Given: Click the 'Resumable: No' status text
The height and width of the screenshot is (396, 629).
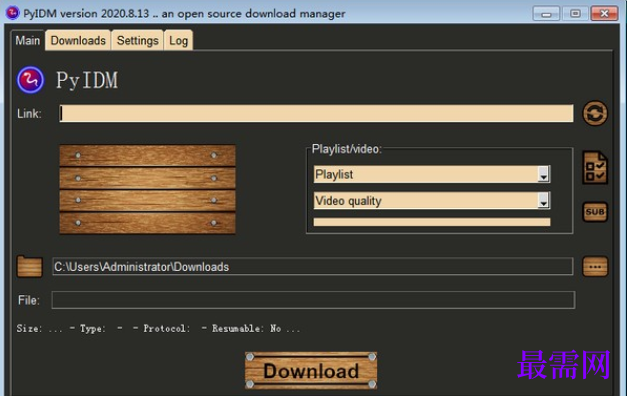Looking at the screenshot, I should point(246,329).
